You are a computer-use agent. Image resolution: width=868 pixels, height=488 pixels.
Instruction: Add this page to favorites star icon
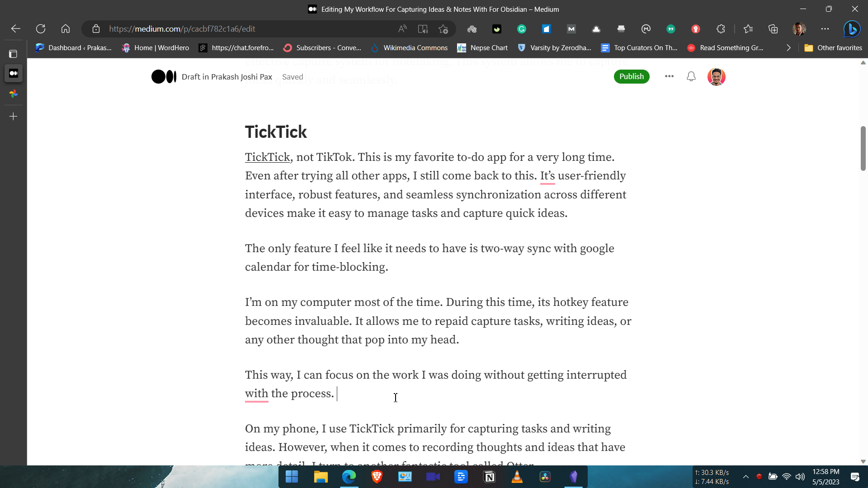[443, 29]
